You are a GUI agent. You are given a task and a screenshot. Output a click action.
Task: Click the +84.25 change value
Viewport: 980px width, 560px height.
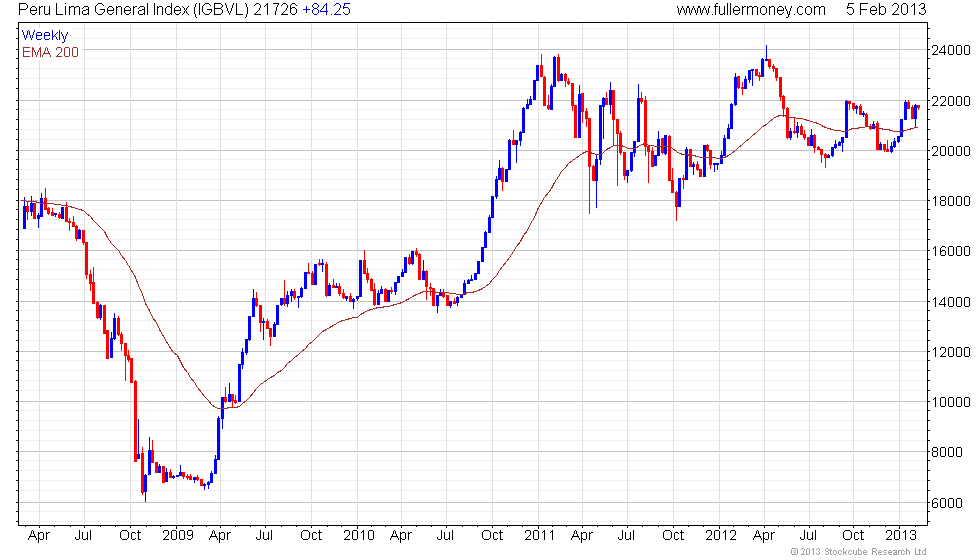pos(326,9)
